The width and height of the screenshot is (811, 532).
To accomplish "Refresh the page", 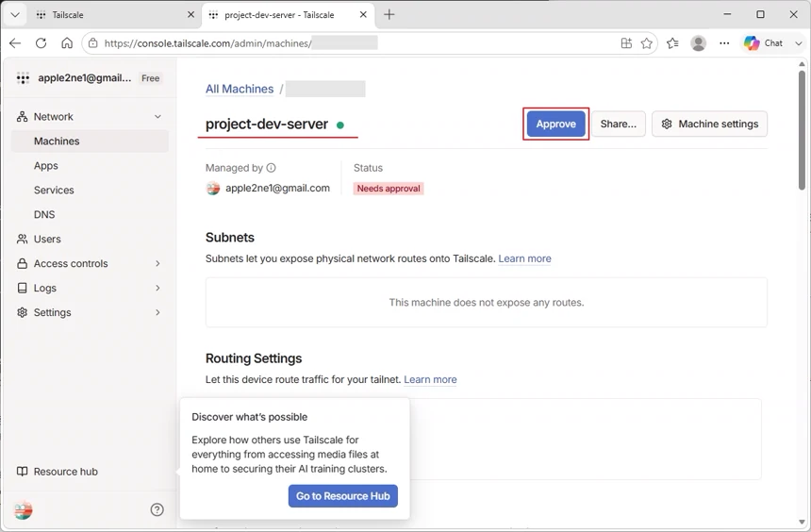I will click(x=41, y=43).
